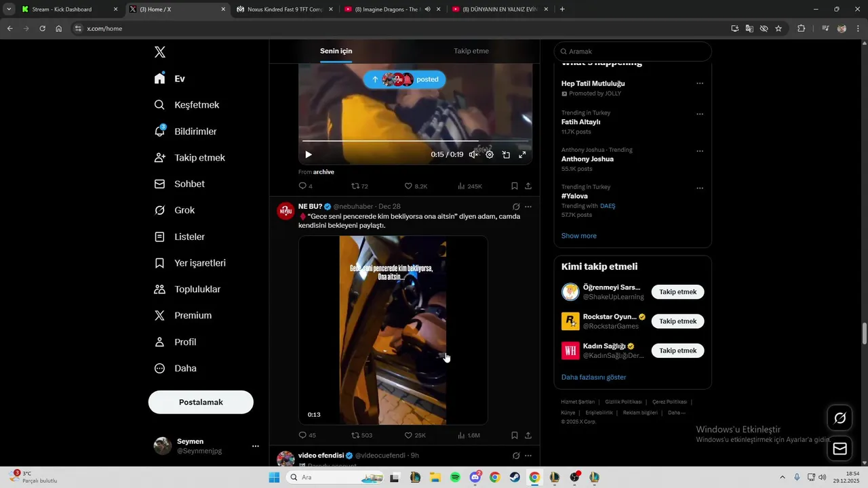The width and height of the screenshot is (868, 488).
Task: Enter fullscreen on top video
Action: tap(522, 155)
